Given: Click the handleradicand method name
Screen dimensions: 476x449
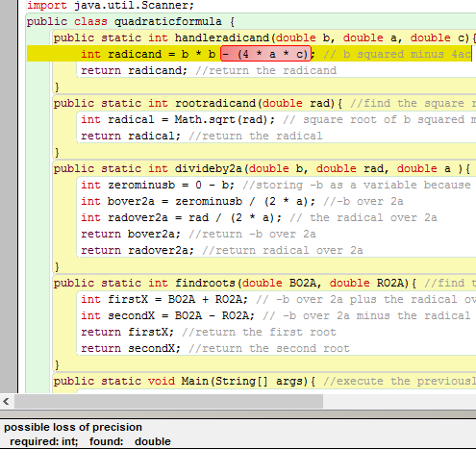Looking at the screenshot, I should pyautogui.click(x=222, y=37).
